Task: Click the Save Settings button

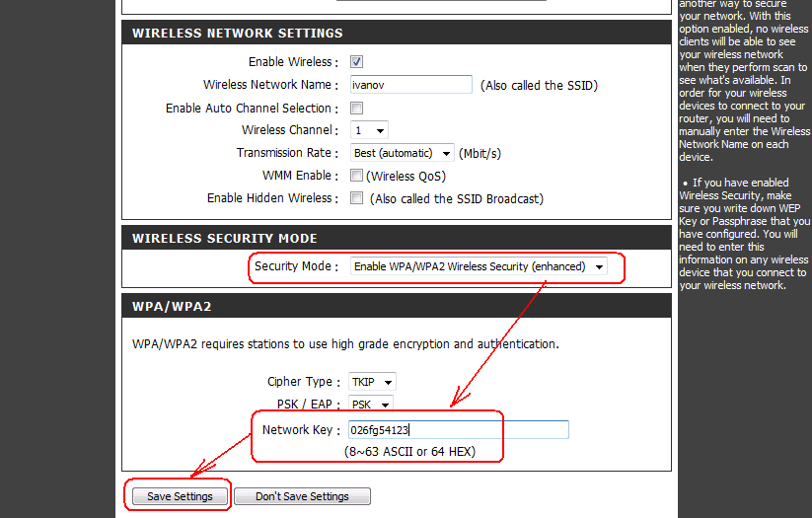Action: 180,496
